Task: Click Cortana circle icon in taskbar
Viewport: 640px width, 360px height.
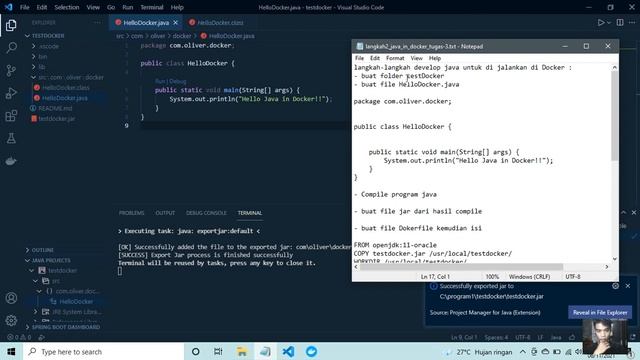Action: pyautogui.click(x=196, y=351)
